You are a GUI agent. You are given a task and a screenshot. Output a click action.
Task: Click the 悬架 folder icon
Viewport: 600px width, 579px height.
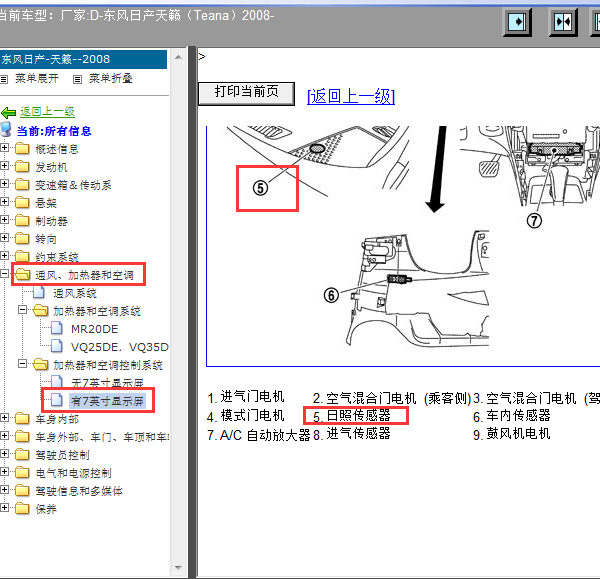tap(22, 202)
